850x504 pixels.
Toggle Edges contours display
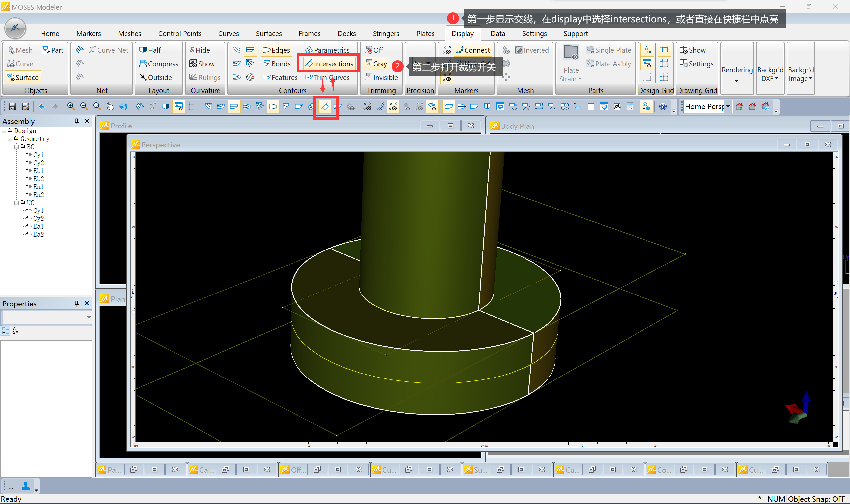tap(277, 50)
